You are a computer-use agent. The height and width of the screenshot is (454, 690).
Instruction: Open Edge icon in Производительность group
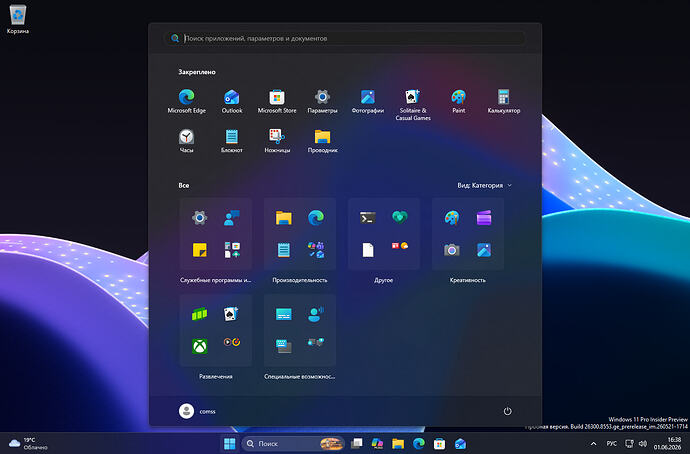316,217
